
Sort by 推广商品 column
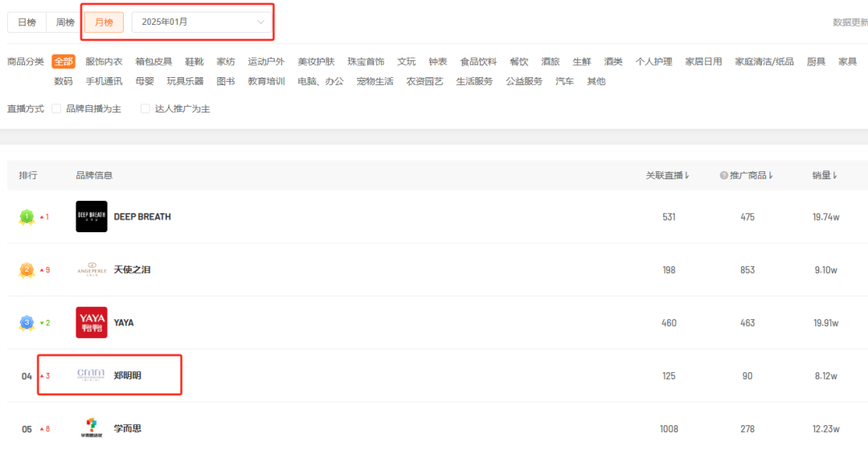(751, 175)
